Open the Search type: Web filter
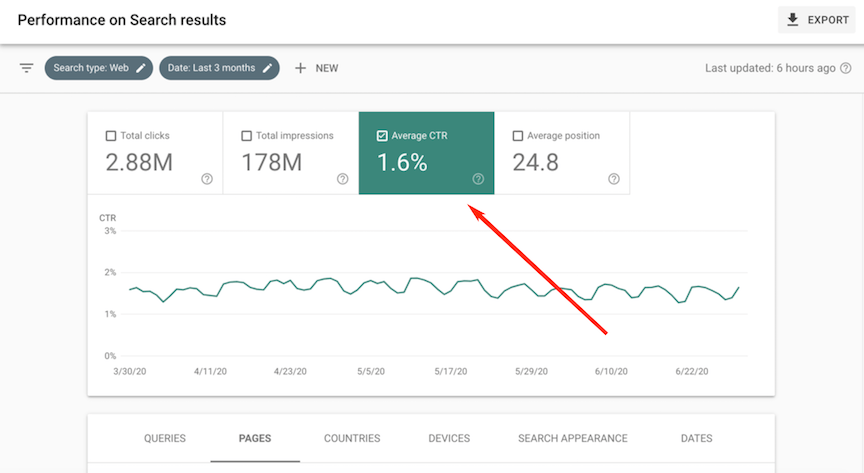The height and width of the screenshot is (473, 864). pyautogui.click(x=90, y=68)
